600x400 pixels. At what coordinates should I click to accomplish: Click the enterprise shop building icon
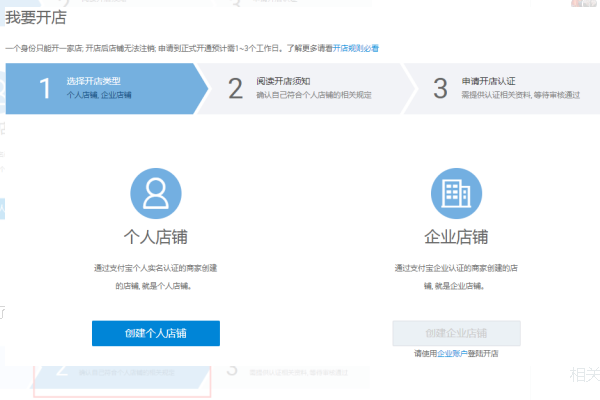coord(456,193)
